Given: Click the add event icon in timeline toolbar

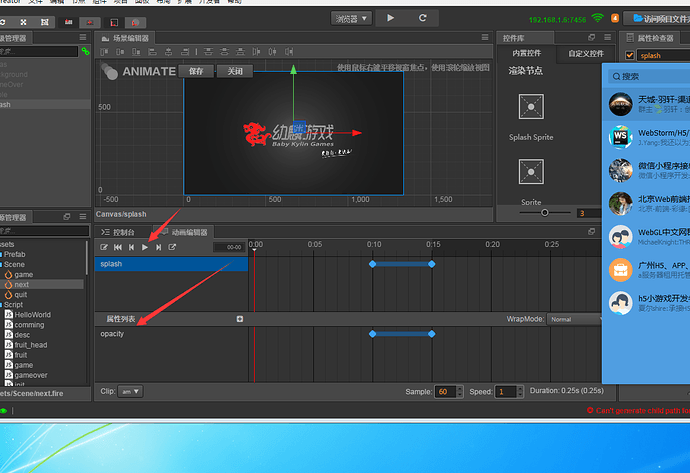Looking at the screenshot, I should [x=172, y=247].
